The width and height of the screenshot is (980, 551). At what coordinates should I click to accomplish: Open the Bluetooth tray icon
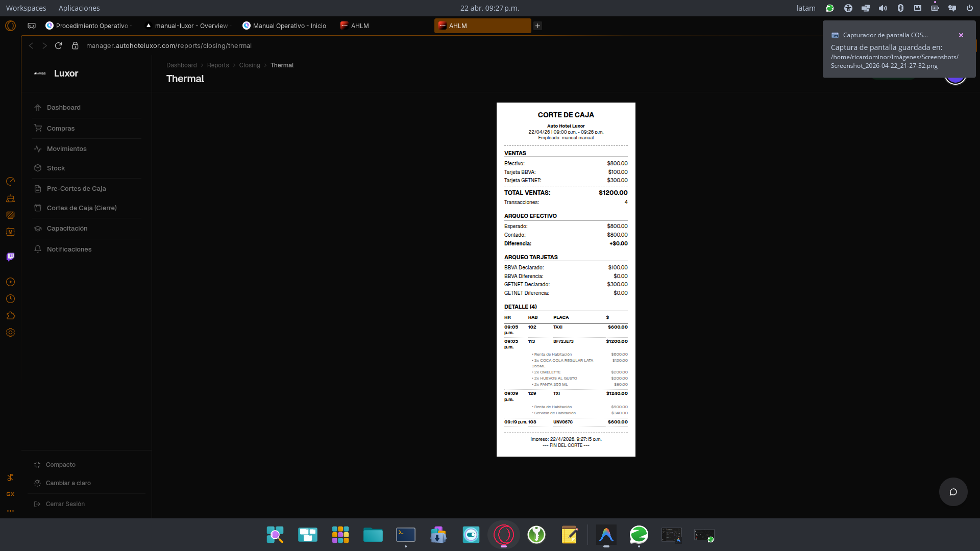900,8
